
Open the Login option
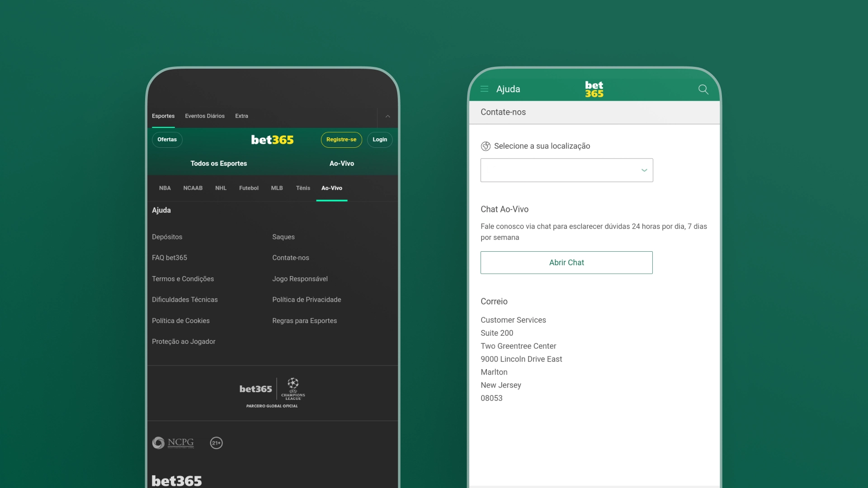click(380, 140)
